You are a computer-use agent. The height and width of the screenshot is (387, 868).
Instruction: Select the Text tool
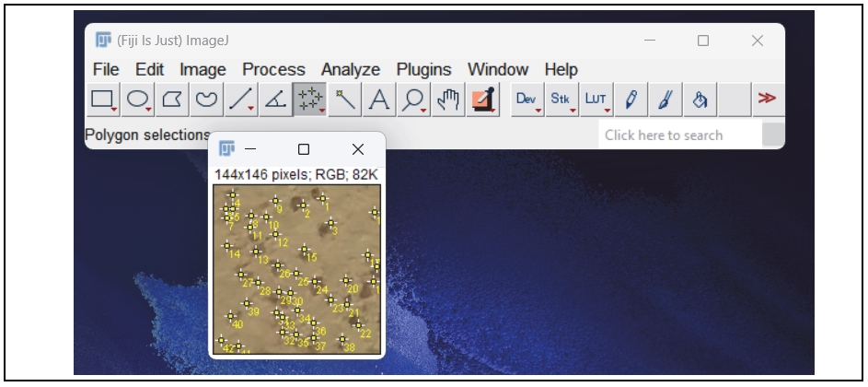click(378, 100)
